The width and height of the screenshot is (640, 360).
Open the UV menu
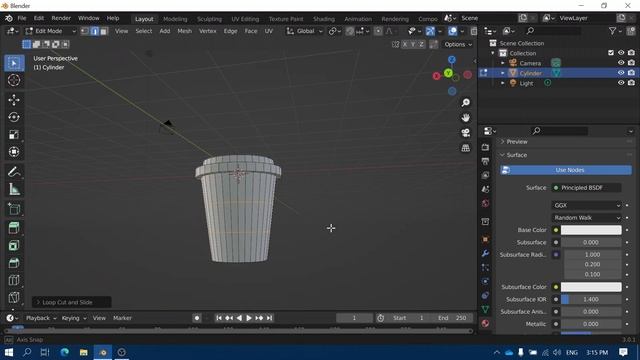(268, 31)
